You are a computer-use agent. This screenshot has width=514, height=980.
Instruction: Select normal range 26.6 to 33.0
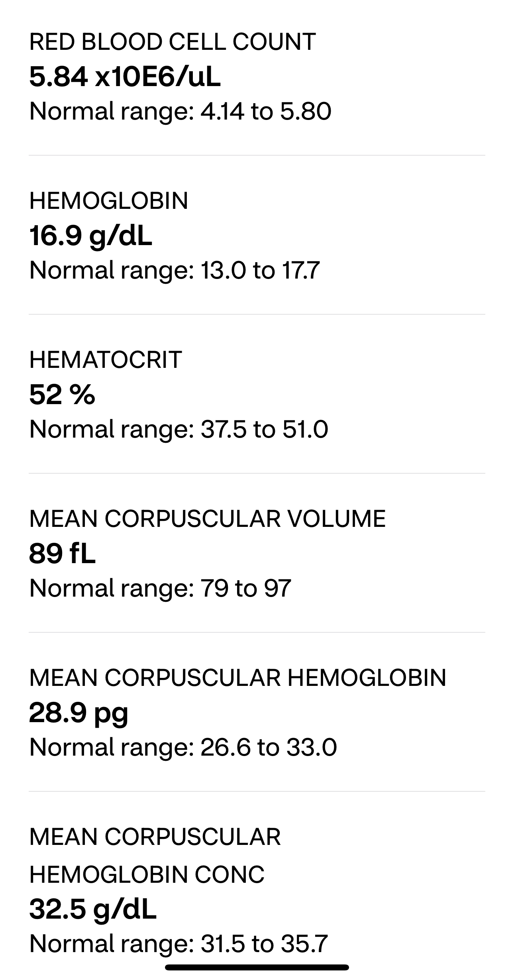(183, 747)
